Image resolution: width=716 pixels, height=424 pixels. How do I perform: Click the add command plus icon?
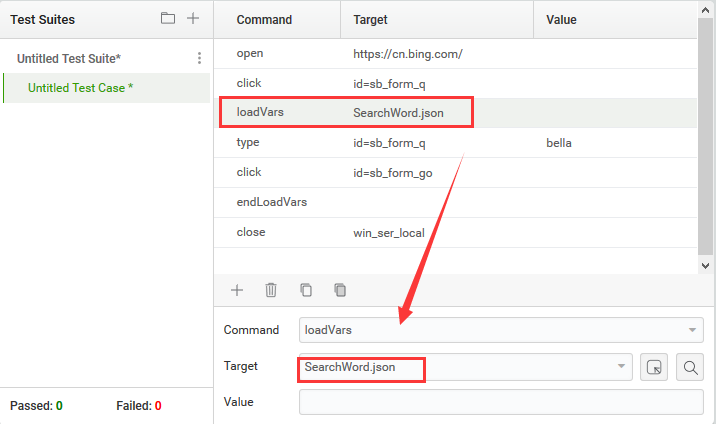(237, 290)
